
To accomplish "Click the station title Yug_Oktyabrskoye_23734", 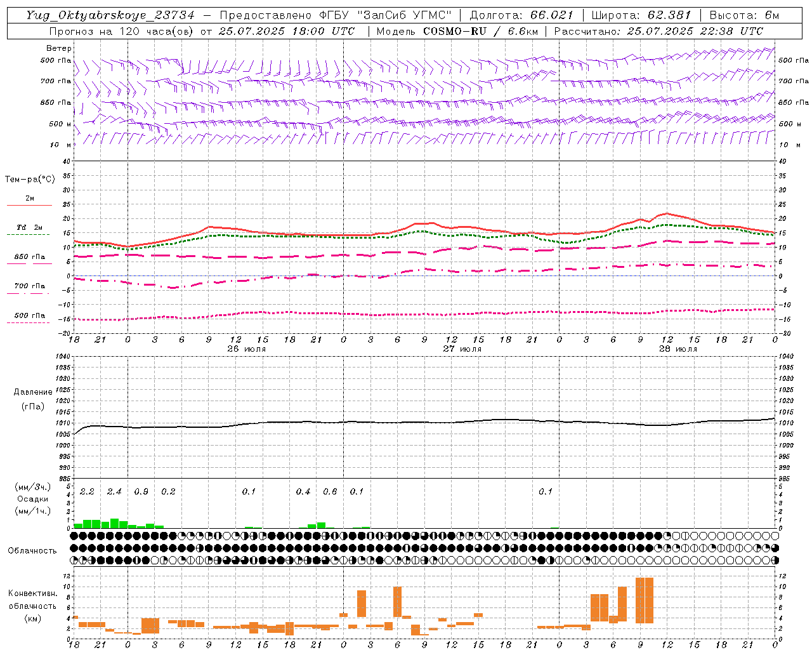I will pyautogui.click(x=110, y=15).
